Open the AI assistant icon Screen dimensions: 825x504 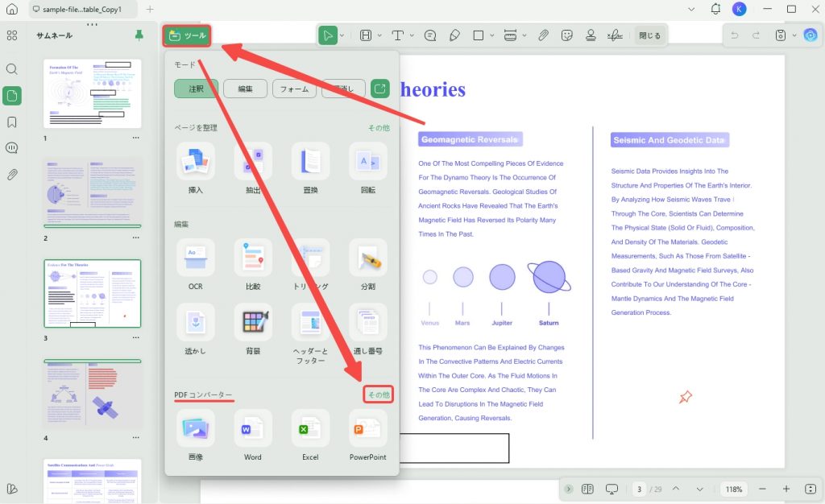coord(810,35)
